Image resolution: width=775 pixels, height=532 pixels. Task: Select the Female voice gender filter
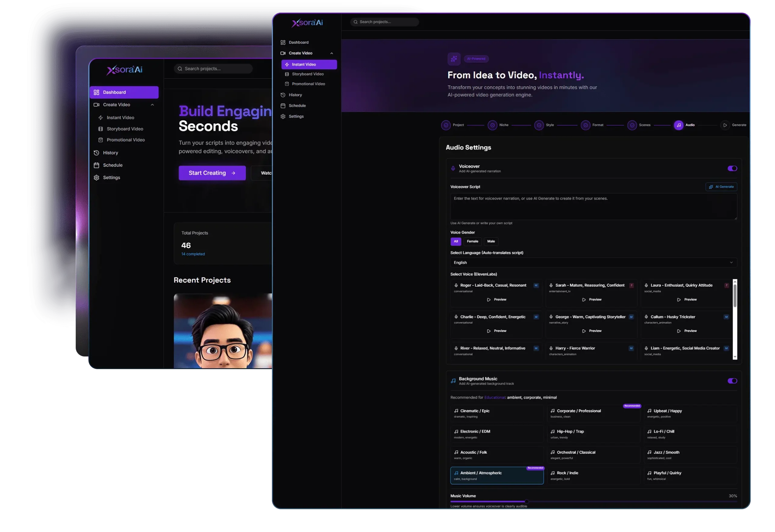(x=473, y=242)
